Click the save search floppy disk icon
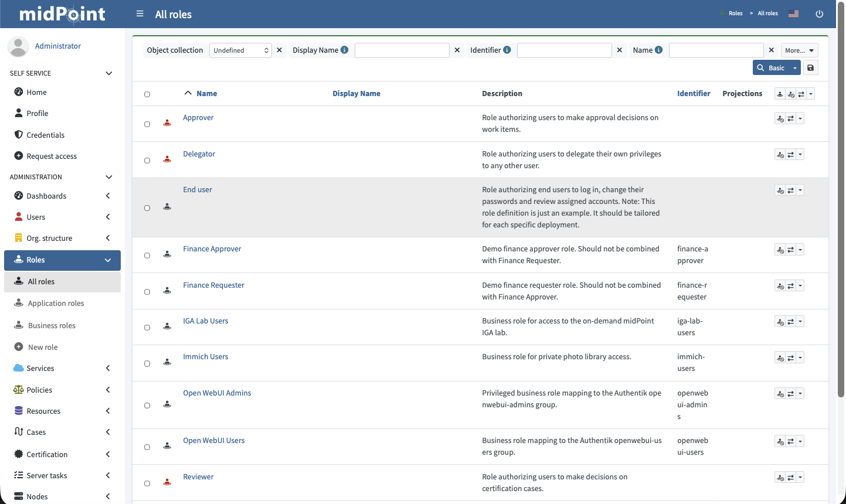This screenshot has height=504, width=846. pyautogui.click(x=810, y=68)
